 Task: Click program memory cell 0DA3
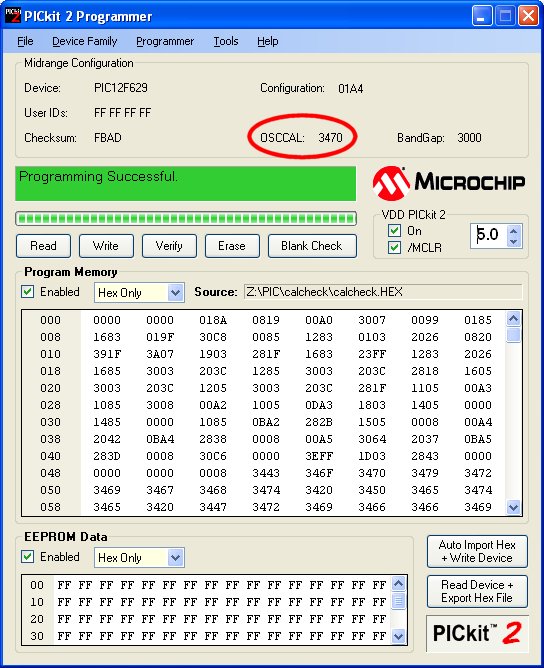click(319, 405)
